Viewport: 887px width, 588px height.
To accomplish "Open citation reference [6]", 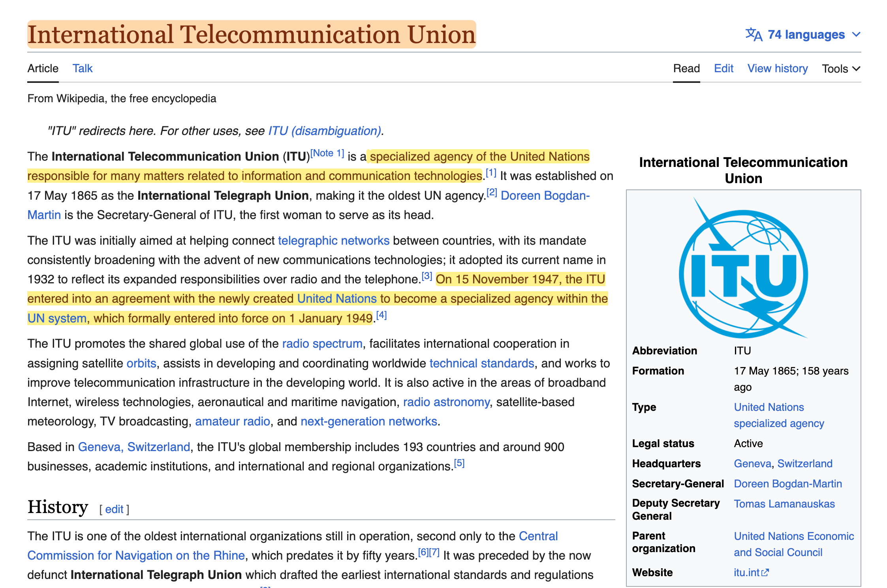I will [x=423, y=552].
